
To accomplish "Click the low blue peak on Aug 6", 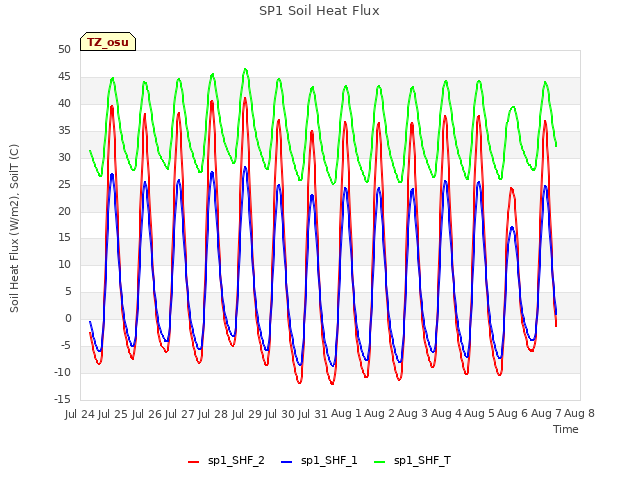I will pos(512,227).
